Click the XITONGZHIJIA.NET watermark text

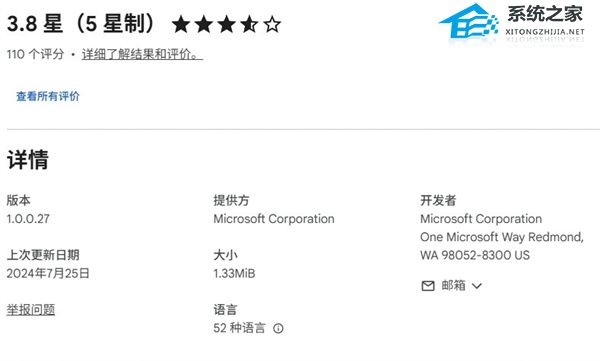tap(545, 32)
